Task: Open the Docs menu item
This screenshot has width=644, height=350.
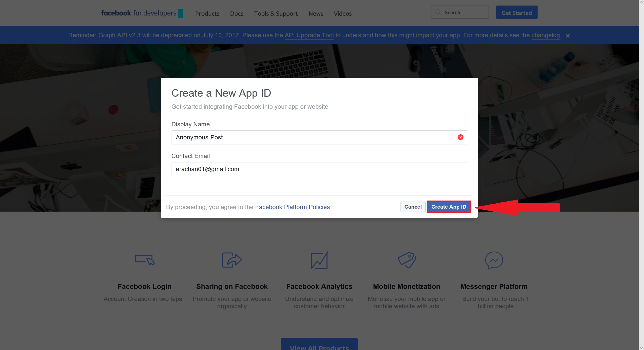Action: pyautogui.click(x=236, y=14)
